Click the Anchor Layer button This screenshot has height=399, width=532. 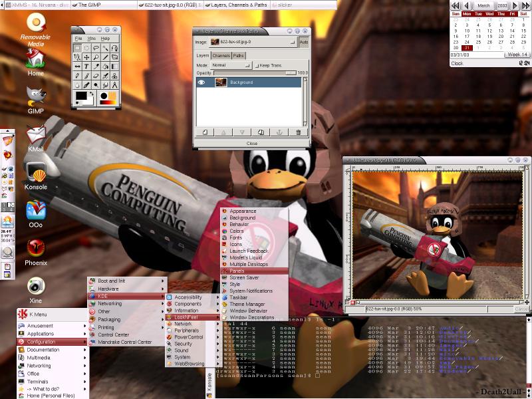tap(279, 132)
